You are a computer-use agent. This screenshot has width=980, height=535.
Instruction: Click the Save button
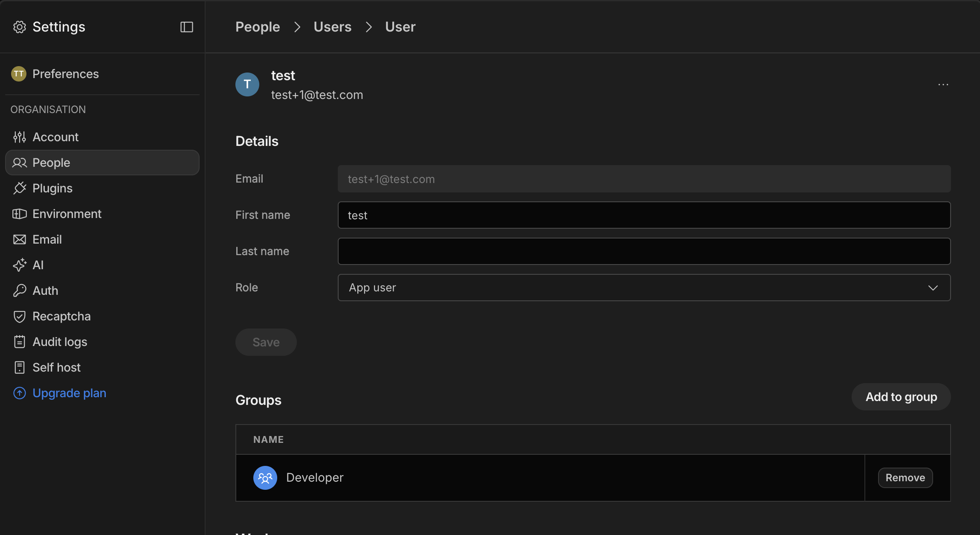[x=266, y=342]
